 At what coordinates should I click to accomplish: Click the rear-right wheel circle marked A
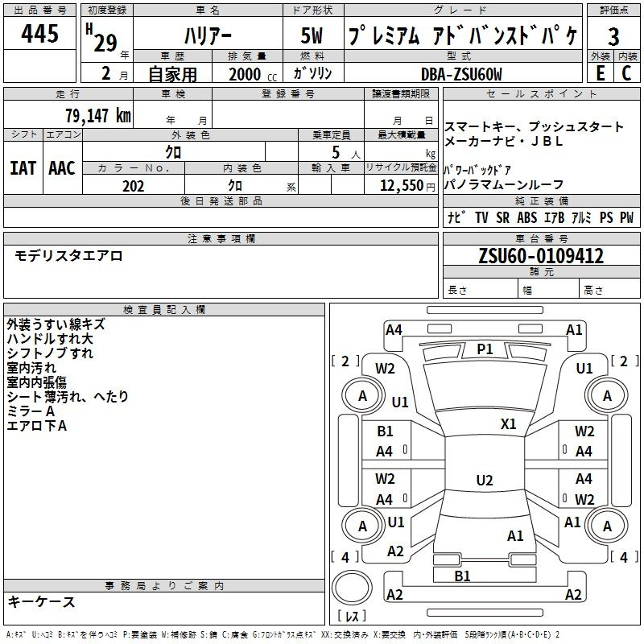point(607,526)
